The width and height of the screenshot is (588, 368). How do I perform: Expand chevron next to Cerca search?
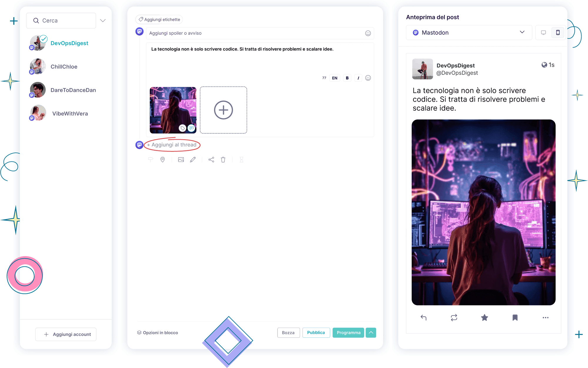[103, 21]
